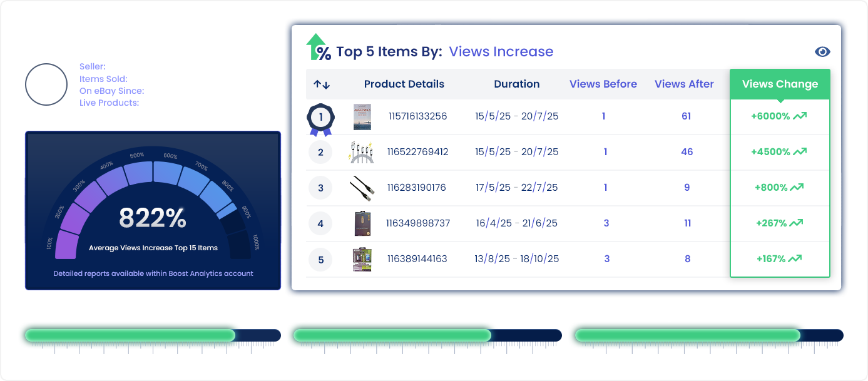Click the rank 2 circle badge
The width and height of the screenshot is (868, 381).
click(x=321, y=152)
